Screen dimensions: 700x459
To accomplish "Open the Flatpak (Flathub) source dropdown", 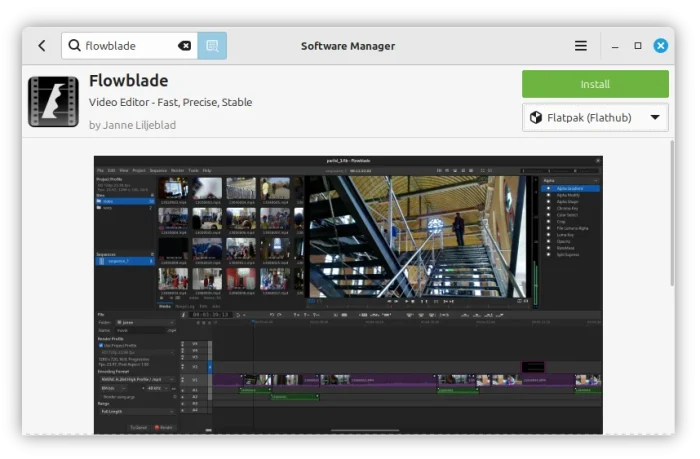I will click(595, 117).
